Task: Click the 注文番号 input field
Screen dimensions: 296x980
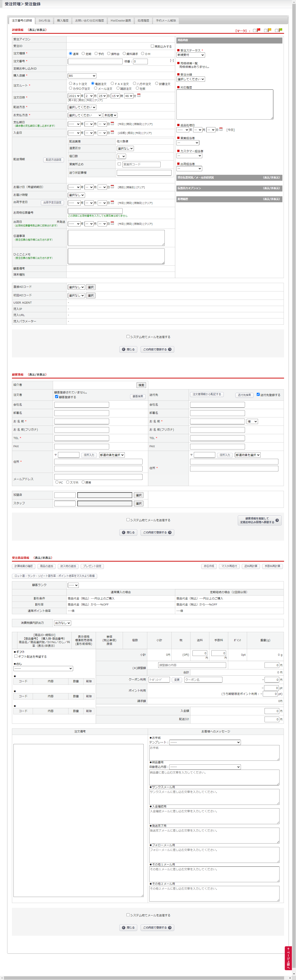Action: pyautogui.click(x=95, y=61)
